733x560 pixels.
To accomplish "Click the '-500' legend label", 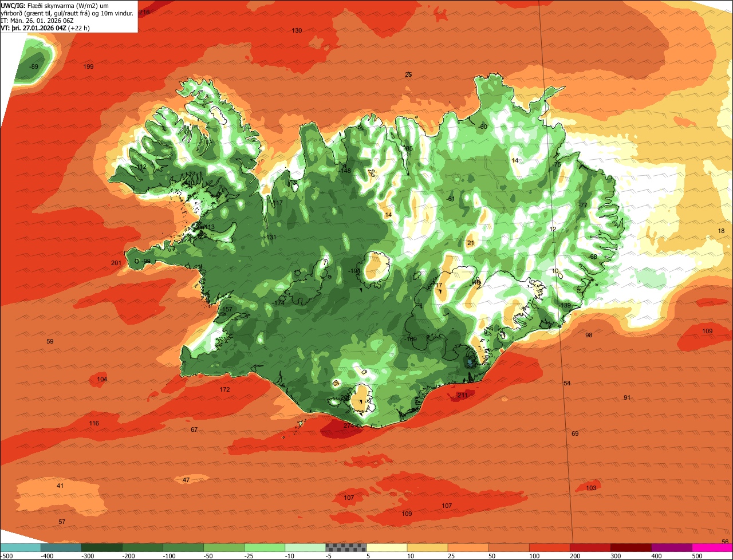I will [x=6, y=556].
